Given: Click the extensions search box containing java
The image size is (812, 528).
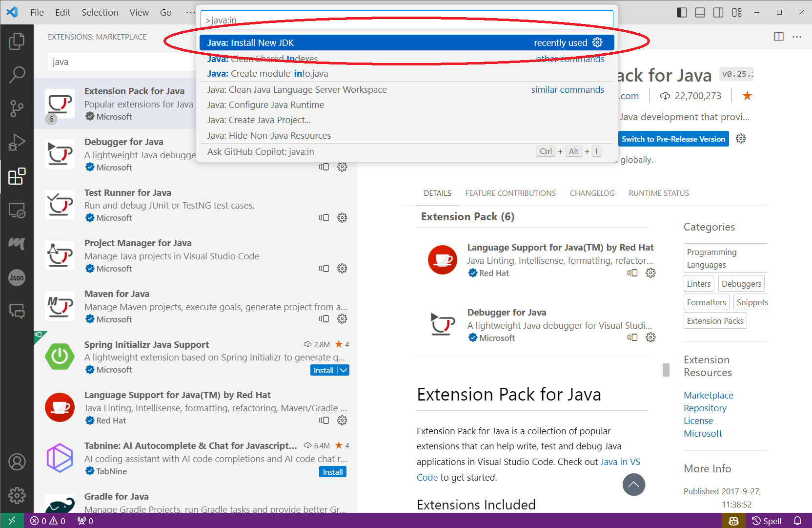Looking at the screenshot, I should pos(122,62).
